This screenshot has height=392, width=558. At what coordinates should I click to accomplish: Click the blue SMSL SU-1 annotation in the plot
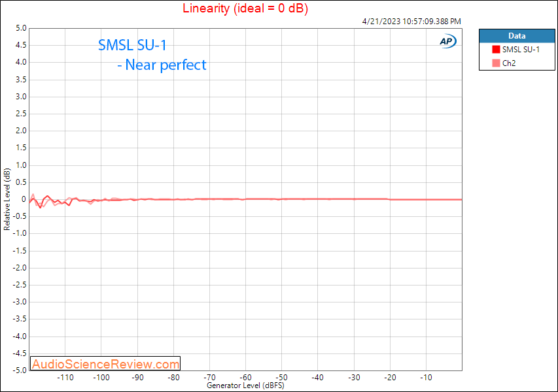click(132, 45)
